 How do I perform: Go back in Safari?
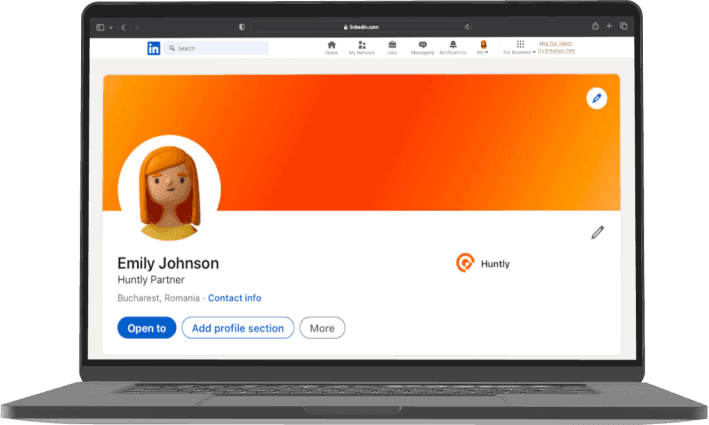click(123, 28)
